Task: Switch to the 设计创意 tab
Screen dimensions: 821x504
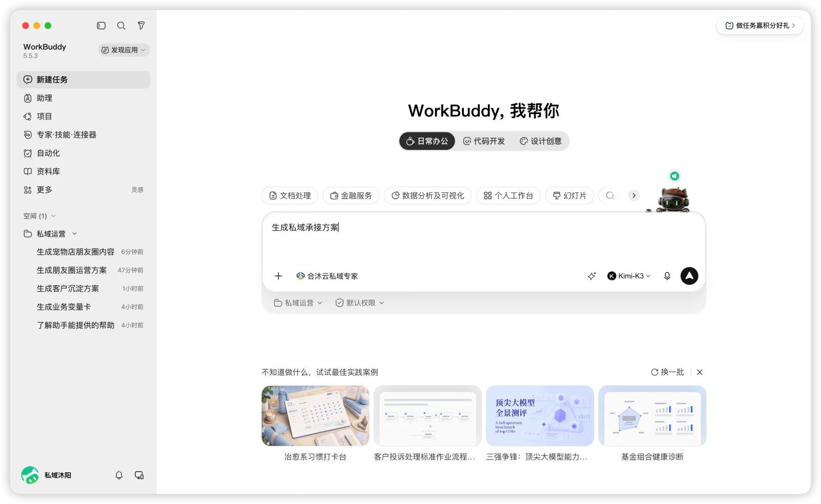Action: tap(541, 141)
